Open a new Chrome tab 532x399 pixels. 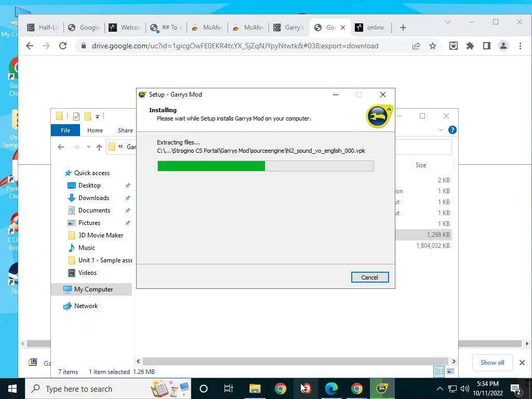point(403,28)
